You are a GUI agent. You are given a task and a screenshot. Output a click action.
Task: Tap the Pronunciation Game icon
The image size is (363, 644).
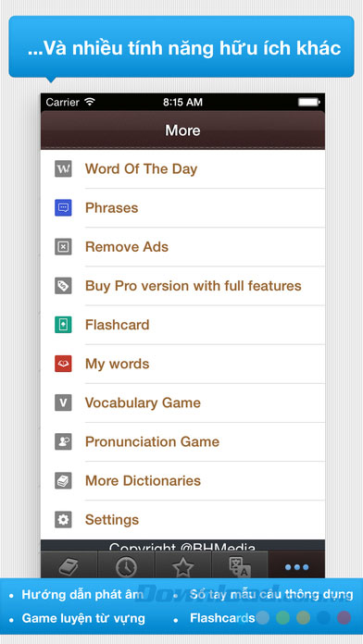pos(63,442)
